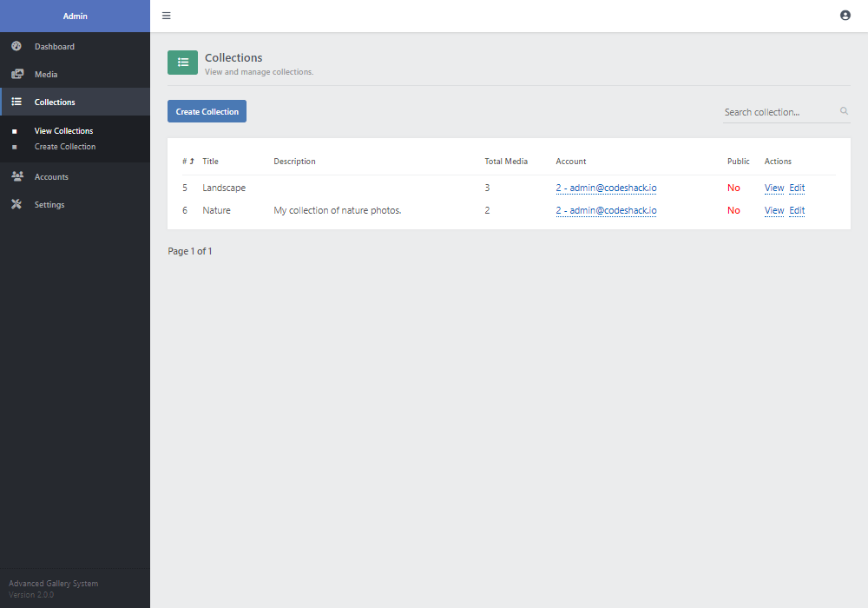This screenshot has height=608, width=868.
Task: View the Nature collection
Action: pyautogui.click(x=774, y=210)
